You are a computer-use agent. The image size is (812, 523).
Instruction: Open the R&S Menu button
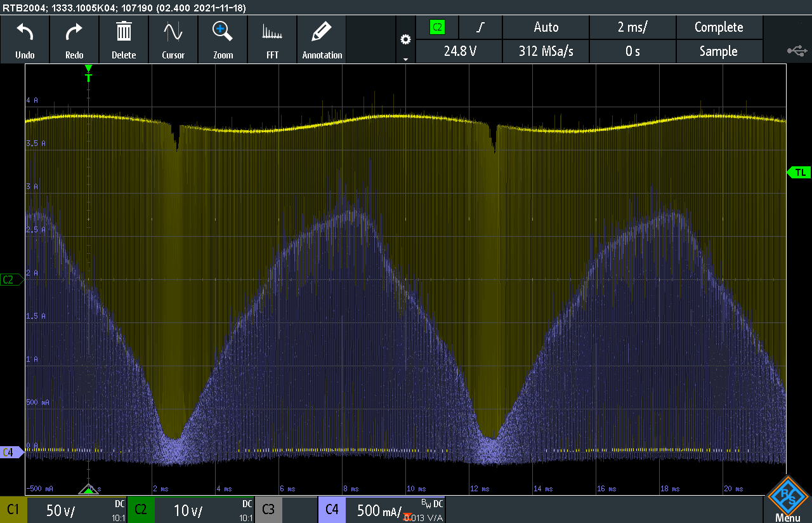tap(787, 500)
